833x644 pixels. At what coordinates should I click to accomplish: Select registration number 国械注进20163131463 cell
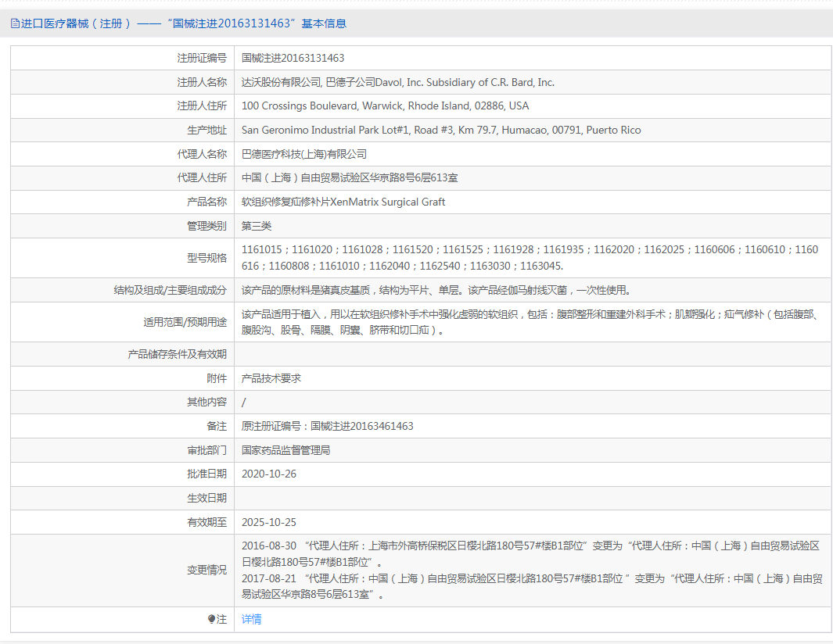[x=293, y=58]
